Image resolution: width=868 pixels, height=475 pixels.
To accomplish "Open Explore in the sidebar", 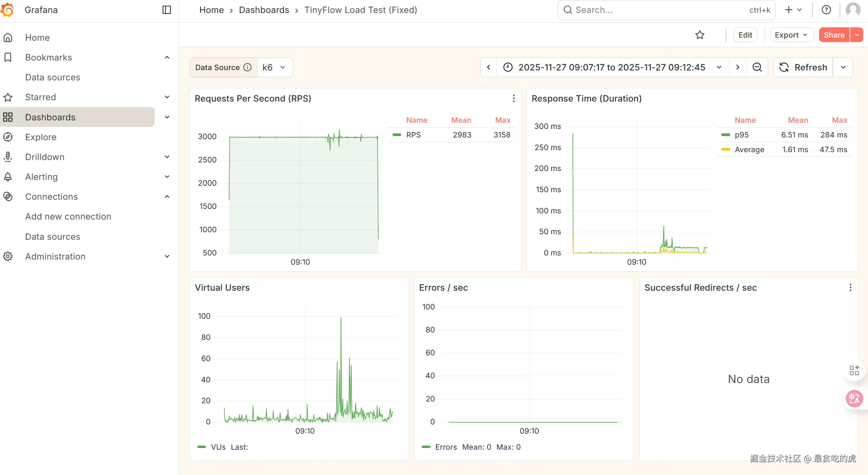I will [x=41, y=137].
